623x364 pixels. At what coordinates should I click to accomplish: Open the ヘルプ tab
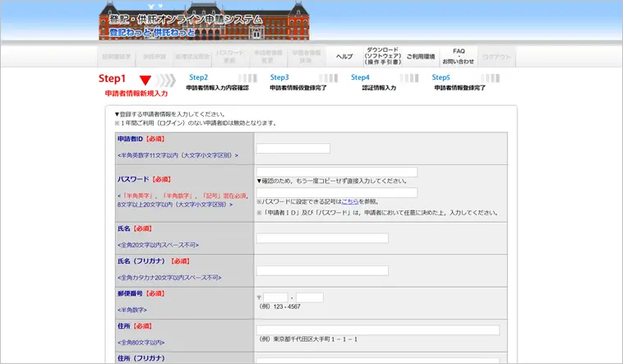coord(344,57)
